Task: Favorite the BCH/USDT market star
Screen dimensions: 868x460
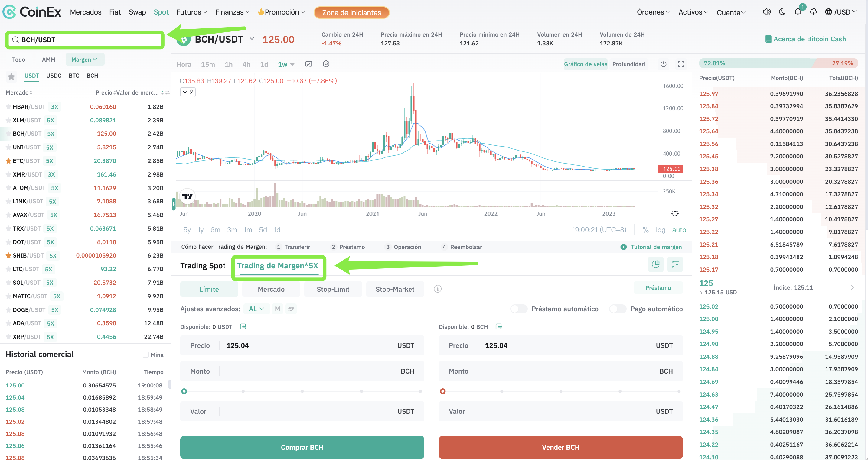Action: 8,134
